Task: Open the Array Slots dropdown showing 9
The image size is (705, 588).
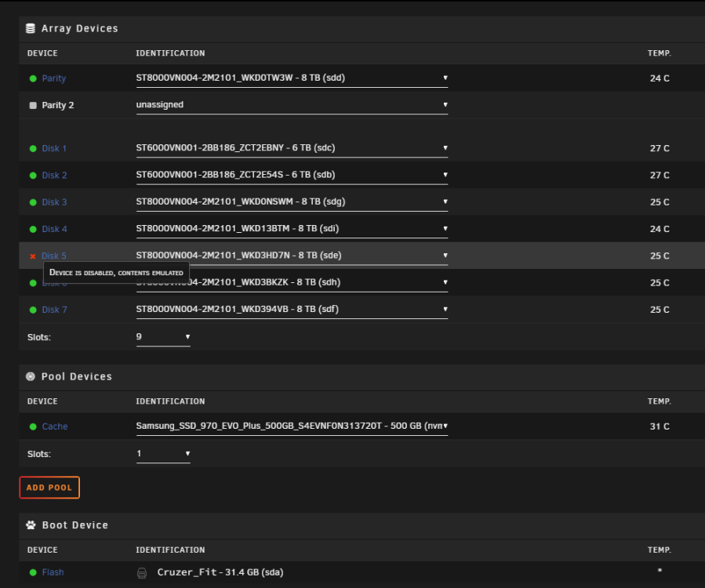Action: 163,337
